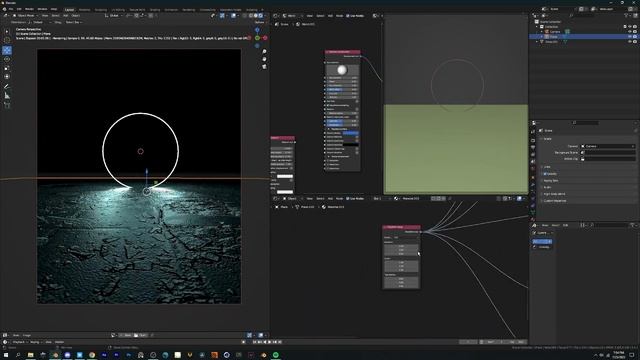Toggle the Gravity checkbox in Scene properties
The image size is (640, 360).
(545, 174)
